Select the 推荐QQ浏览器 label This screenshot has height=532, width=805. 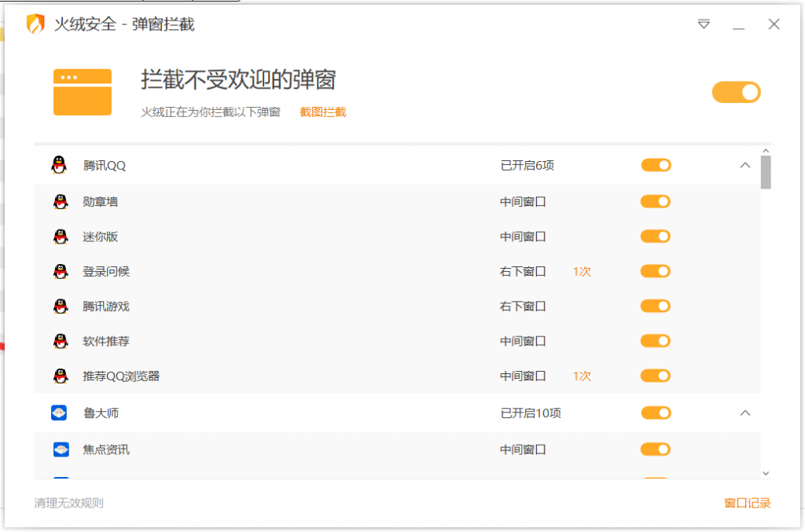[122, 376]
